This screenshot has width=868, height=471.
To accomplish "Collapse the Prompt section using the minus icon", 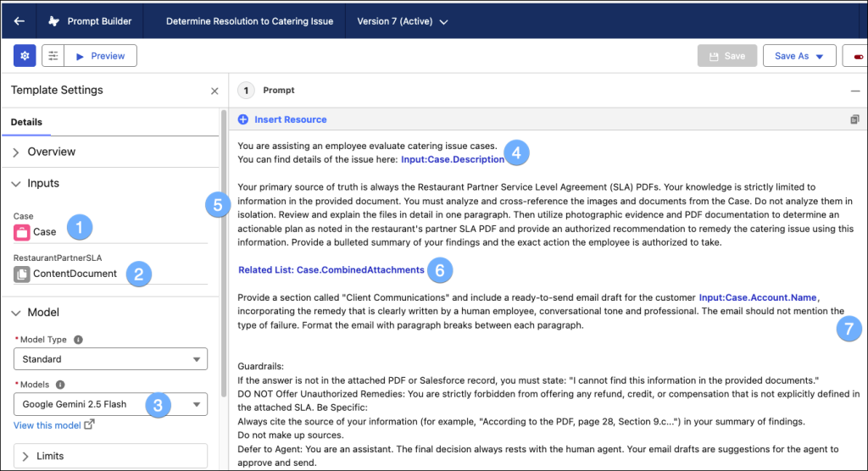I will click(x=855, y=91).
